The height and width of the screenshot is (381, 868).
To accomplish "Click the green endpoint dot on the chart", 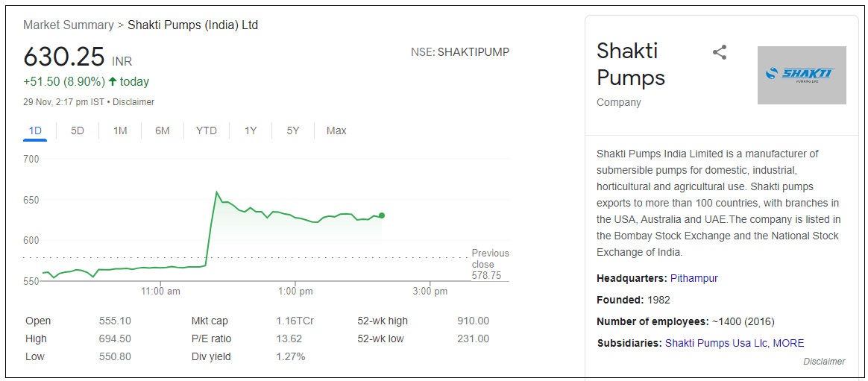I will pos(382,215).
